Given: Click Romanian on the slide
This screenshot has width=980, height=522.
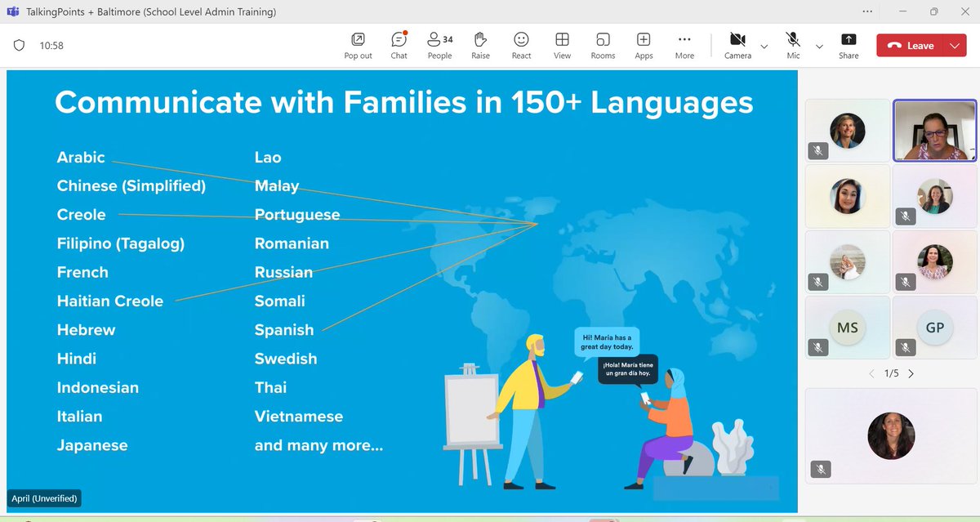Looking at the screenshot, I should tap(292, 243).
